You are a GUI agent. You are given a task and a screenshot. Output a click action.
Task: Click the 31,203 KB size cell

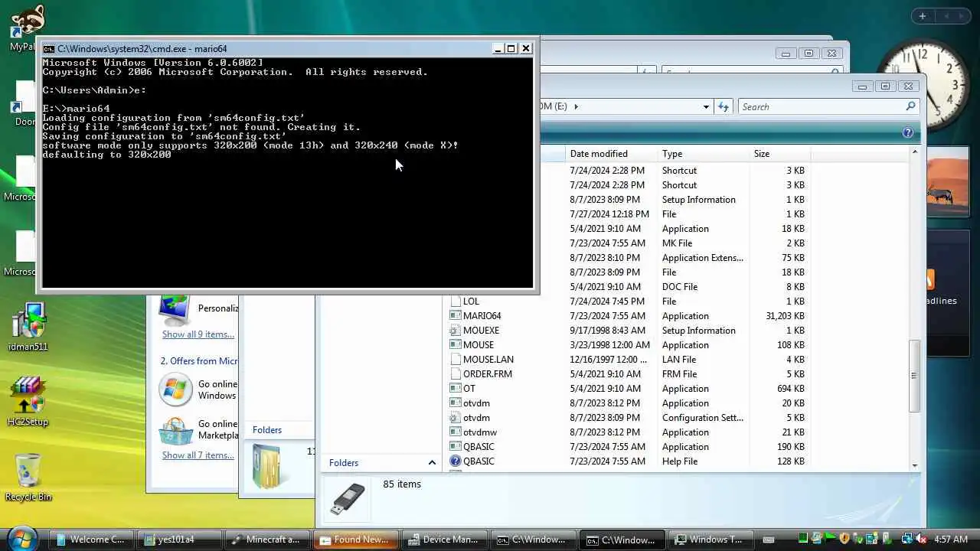tap(785, 315)
